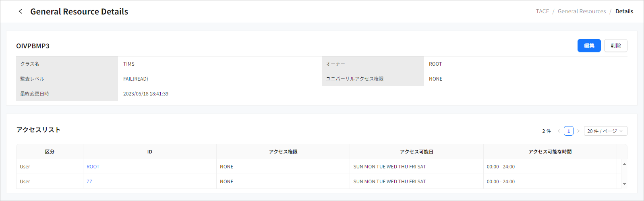Viewport: 644px width, 201px height.
Task: Click the 区分 column header
Action: point(50,151)
